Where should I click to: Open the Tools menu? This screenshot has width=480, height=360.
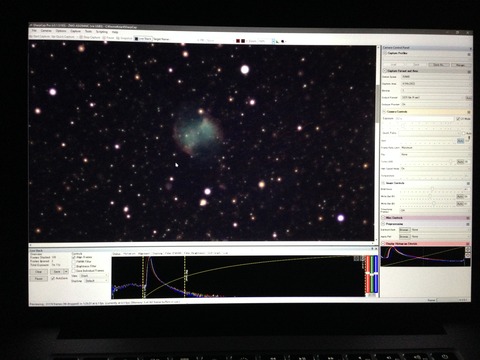(x=88, y=31)
